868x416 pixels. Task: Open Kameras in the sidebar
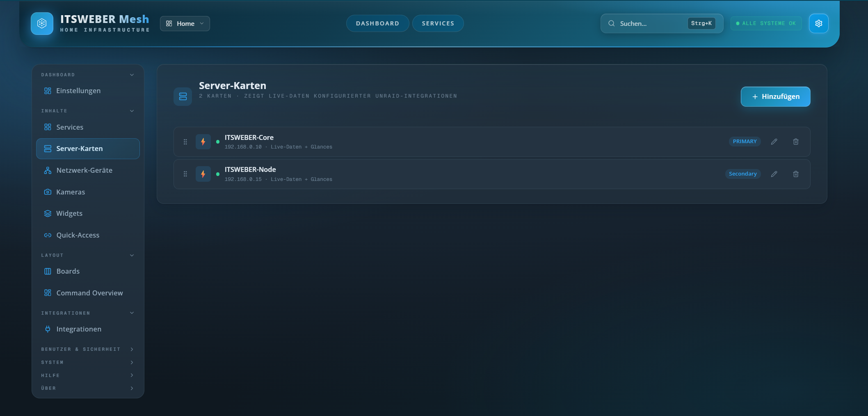point(88,192)
